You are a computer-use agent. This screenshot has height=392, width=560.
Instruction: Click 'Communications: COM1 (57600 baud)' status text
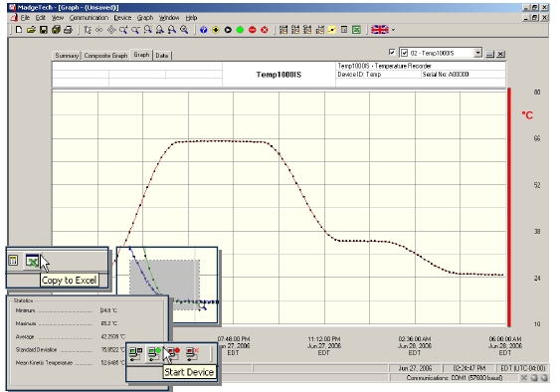pyautogui.click(x=455, y=378)
